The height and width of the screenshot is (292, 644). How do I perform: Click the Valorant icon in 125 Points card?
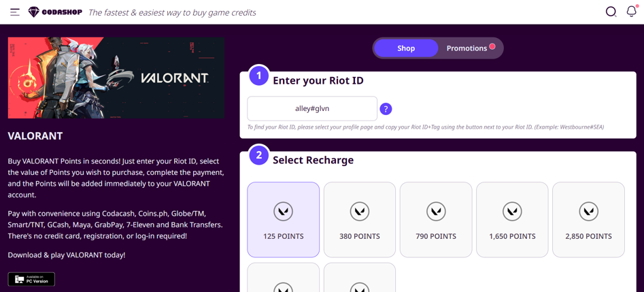(283, 211)
